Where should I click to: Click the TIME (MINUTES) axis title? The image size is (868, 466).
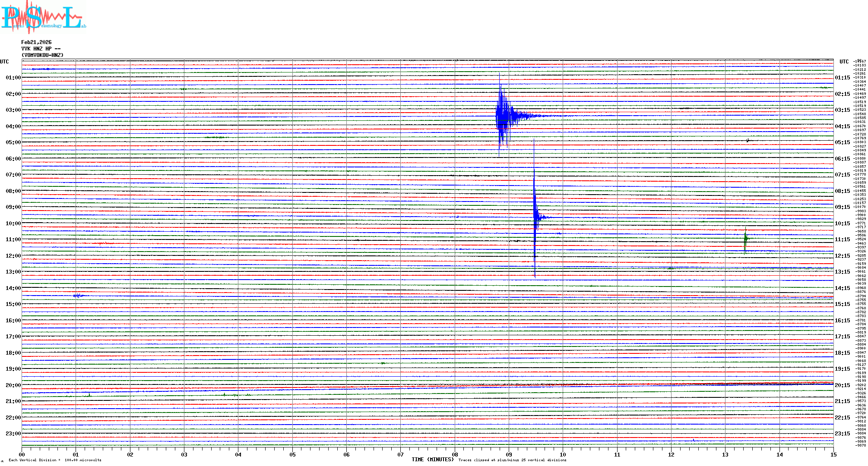pyautogui.click(x=432, y=460)
